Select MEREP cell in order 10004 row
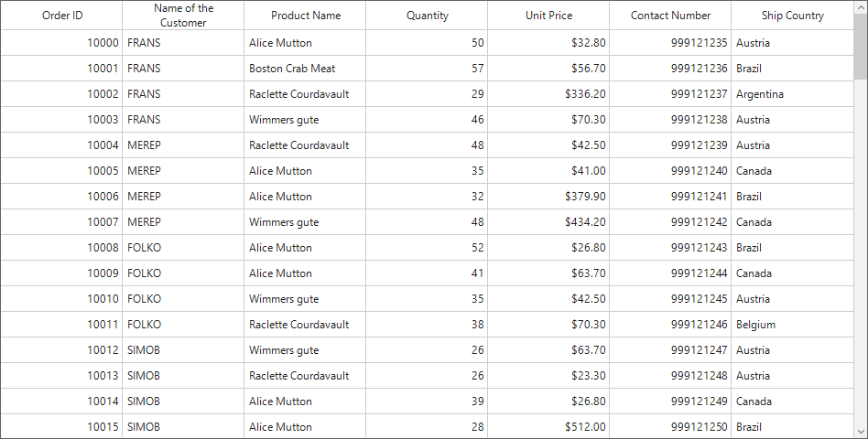The image size is (868, 439). click(183, 145)
